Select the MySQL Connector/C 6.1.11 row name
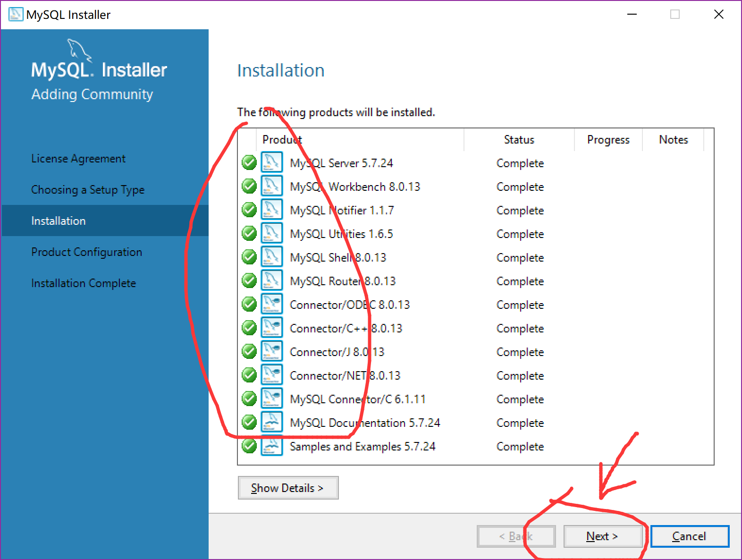 [358, 399]
